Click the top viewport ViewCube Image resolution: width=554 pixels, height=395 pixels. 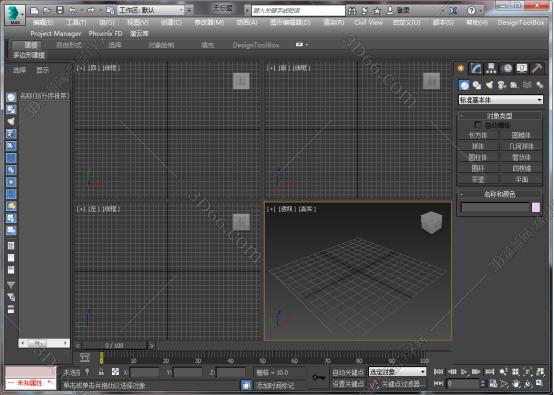pyautogui.click(x=241, y=81)
